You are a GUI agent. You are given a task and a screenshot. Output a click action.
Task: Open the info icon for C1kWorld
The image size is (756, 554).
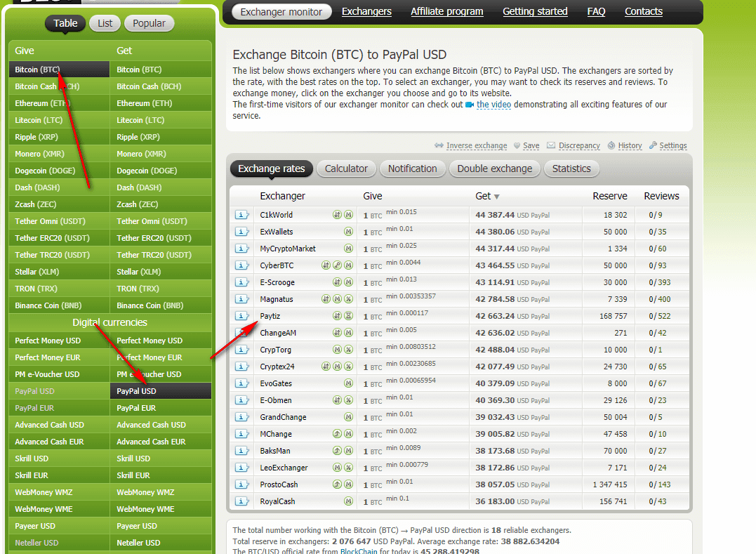[241, 215]
